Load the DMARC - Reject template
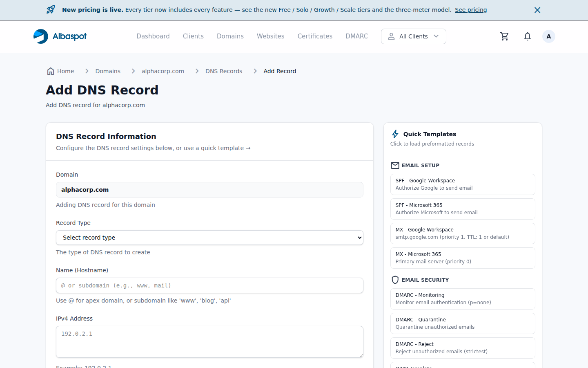Screen dimensions: 588x368 [x=463, y=348]
